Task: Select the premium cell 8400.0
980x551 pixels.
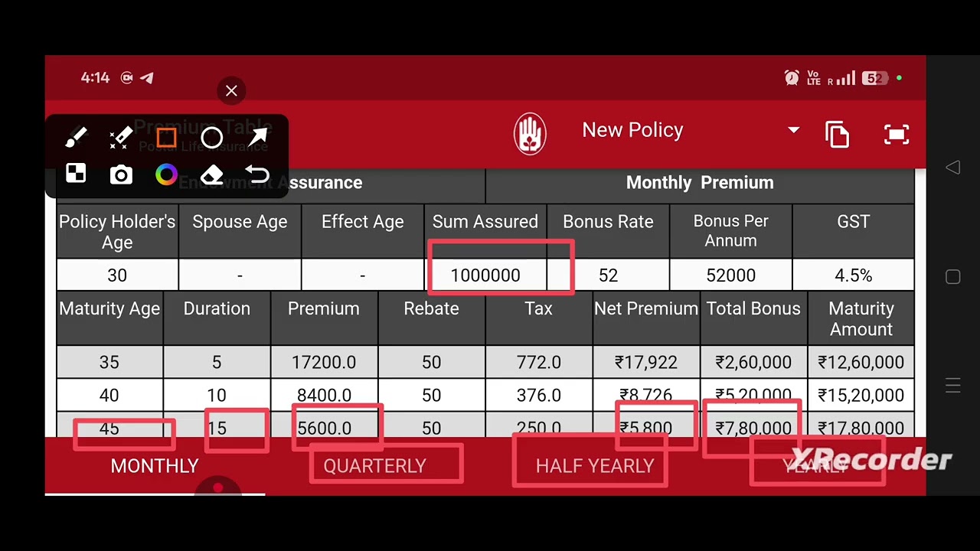Action: click(324, 396)
